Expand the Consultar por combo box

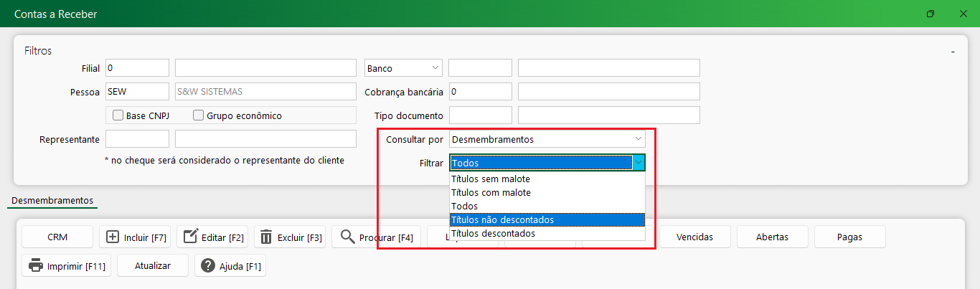(x=638, y=139)
